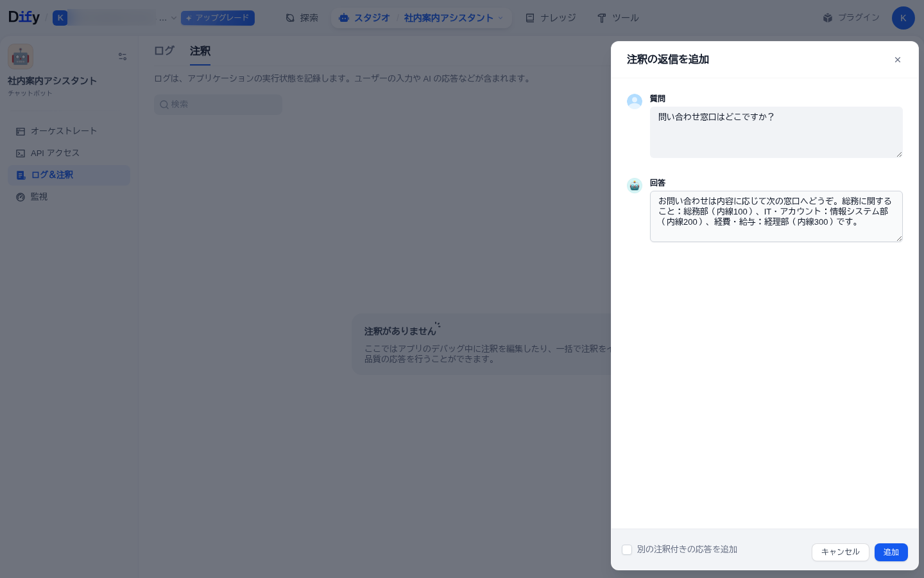924x578 pixels.
Task: Open the API アクセス page
Action: pos(69,153)
